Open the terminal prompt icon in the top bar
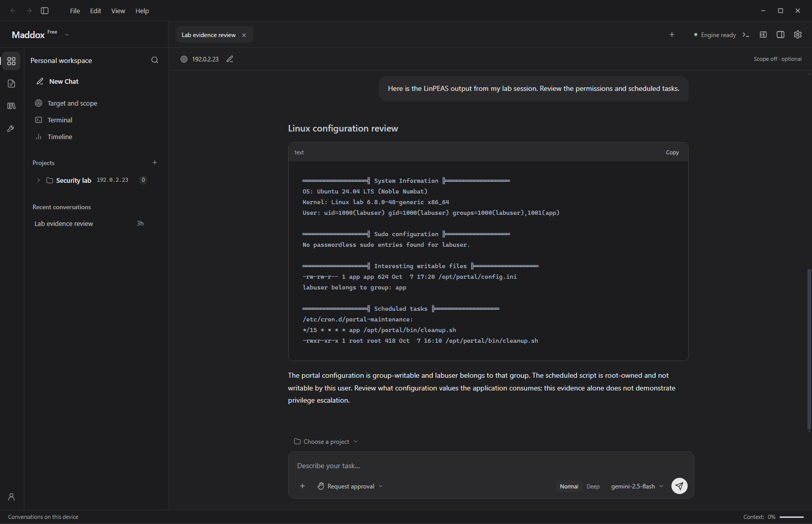 pos(746,35)
